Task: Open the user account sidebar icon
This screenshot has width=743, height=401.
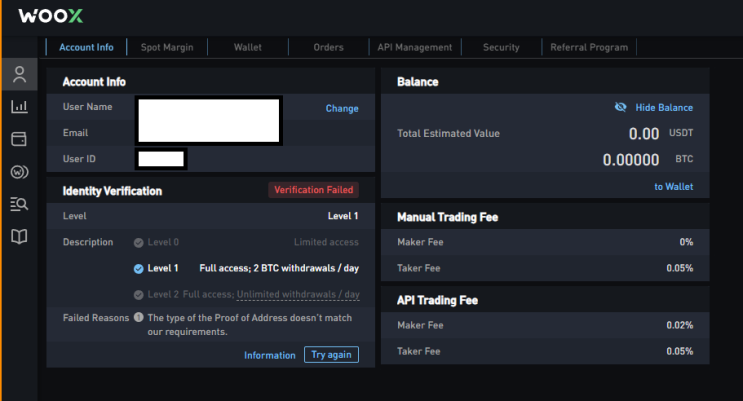Action: tap(19, 74)
